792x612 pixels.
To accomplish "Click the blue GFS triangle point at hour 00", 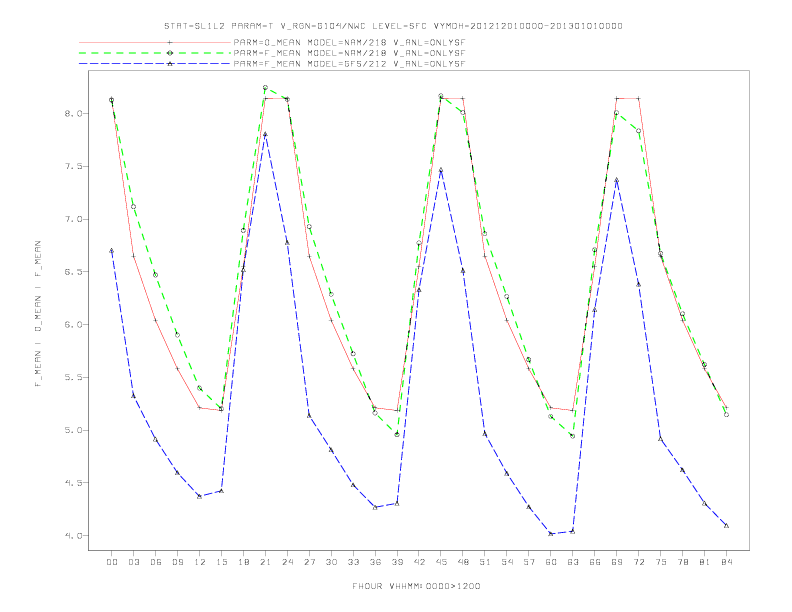I will point(112,250).
